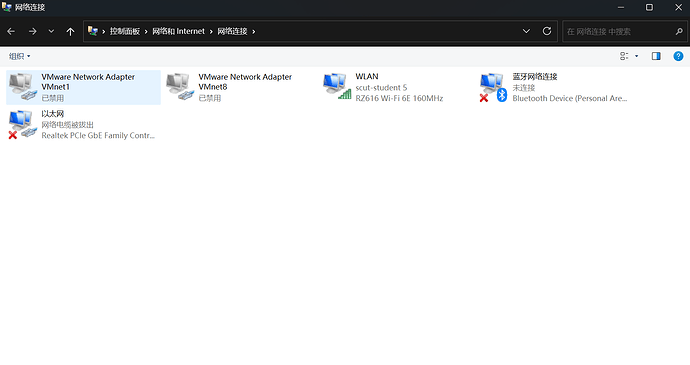This screenshot has width=690, height=365.
Task: Toggle the preview pane
Action: (656, 56)
